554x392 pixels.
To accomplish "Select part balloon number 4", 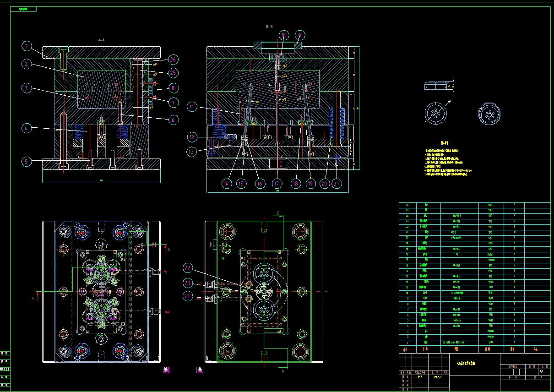I will click(x=27, y=128).
